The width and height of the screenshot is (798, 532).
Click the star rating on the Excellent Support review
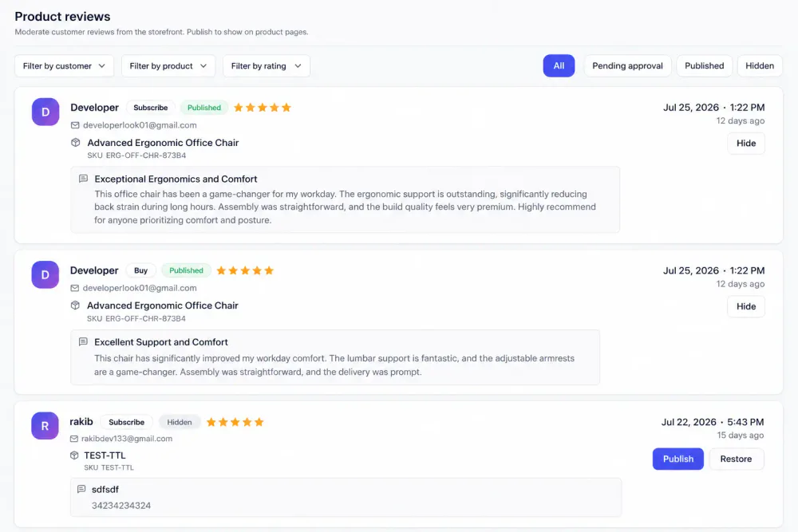245,270
